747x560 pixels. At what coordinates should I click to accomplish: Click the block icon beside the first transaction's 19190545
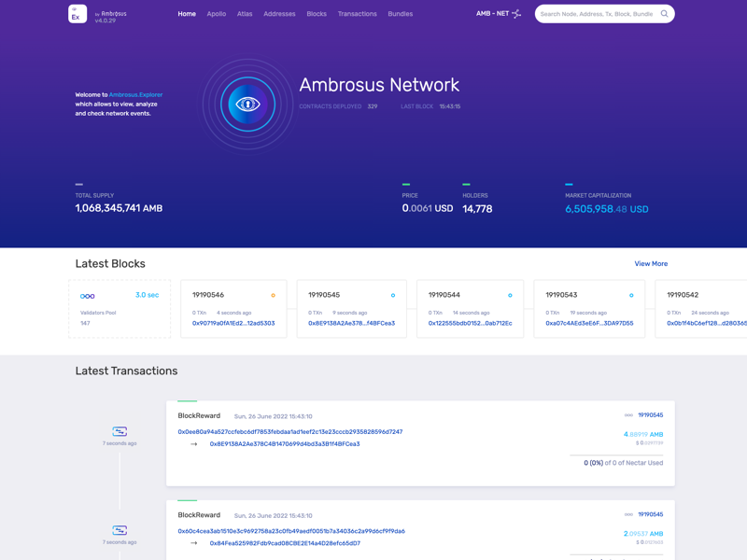628,415
